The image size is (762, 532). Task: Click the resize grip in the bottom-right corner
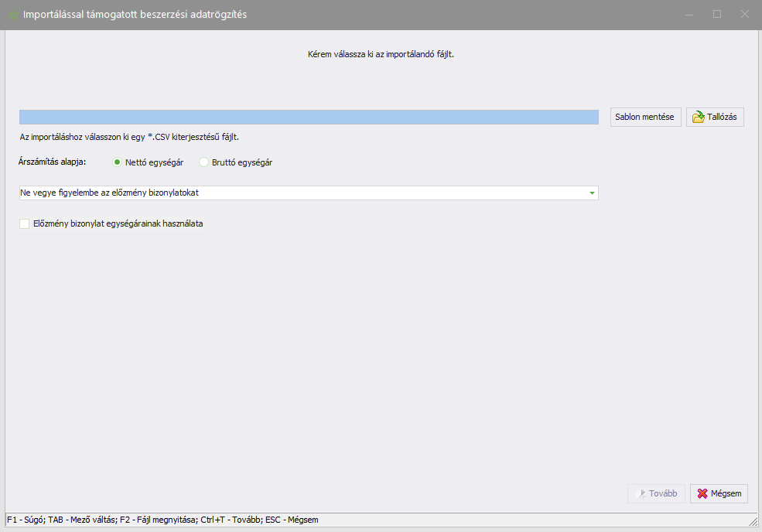753,523
